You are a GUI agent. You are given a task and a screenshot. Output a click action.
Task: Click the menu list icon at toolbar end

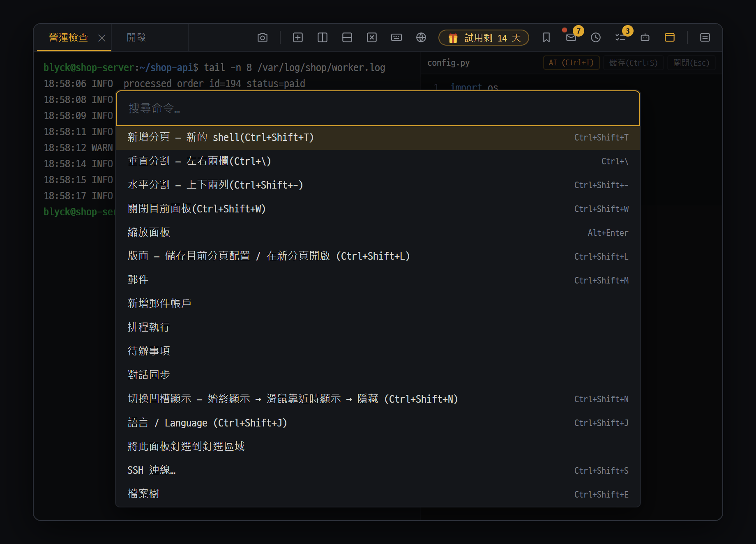(x=705, y=38)
